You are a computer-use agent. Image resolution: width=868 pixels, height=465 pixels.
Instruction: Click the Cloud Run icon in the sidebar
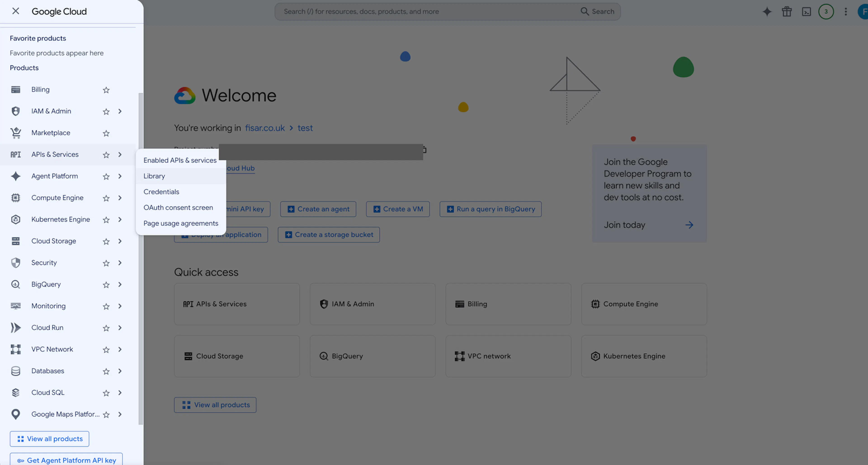16,328
